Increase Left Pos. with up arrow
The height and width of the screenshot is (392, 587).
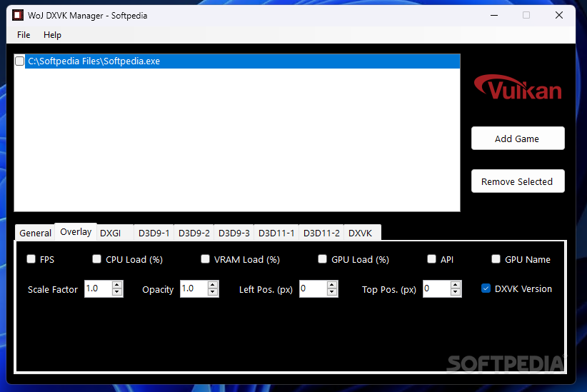(x=332, y=285)
